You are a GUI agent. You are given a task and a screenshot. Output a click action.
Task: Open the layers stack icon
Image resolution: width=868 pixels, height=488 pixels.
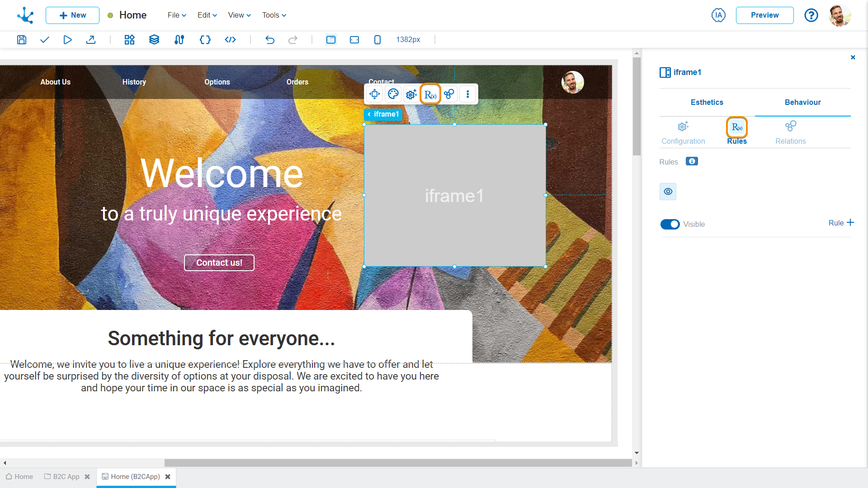154,40
